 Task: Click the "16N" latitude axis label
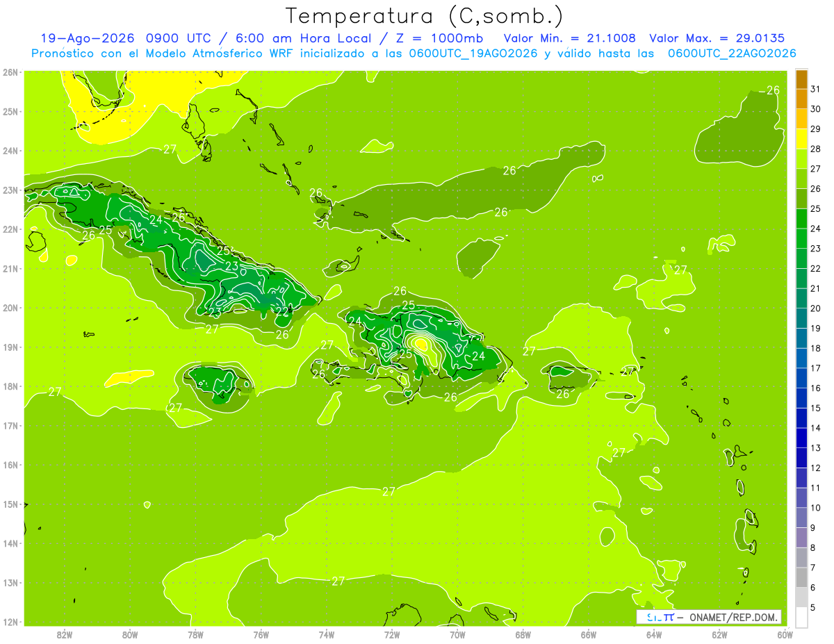tap(10, 465)
